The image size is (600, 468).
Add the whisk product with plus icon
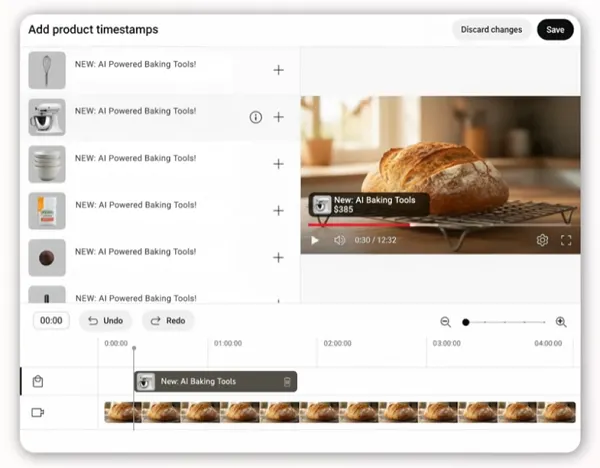[278, 70]
